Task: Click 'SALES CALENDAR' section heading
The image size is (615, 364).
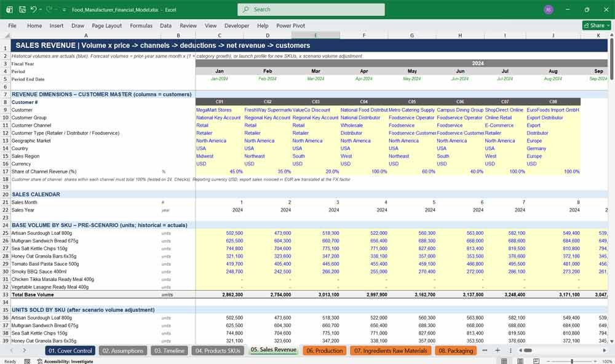Action: point(36,194)
